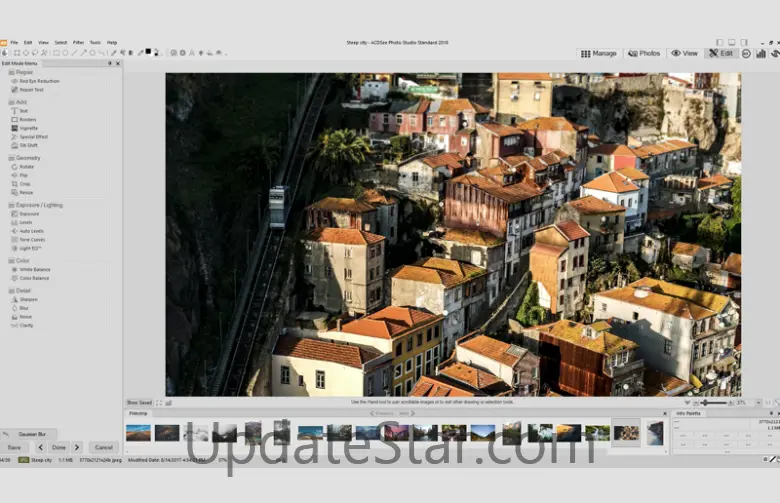The image size is (780, 503).
Task: Click the Save button
Action: 14,447
